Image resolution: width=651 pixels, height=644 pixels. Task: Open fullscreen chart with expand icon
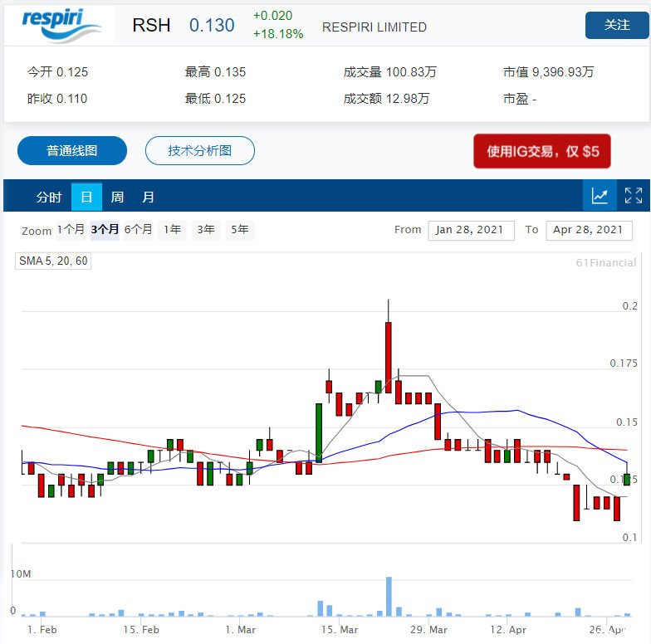[634, 196]
